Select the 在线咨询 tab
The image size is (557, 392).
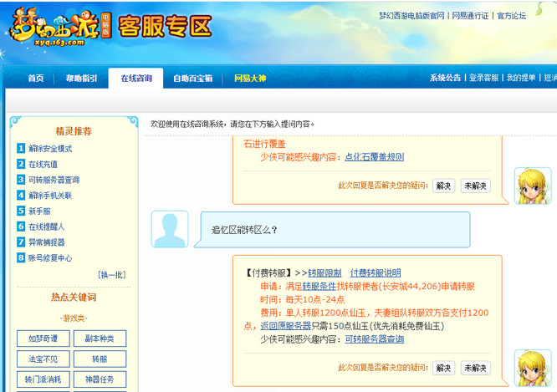[x=136, y=78]
